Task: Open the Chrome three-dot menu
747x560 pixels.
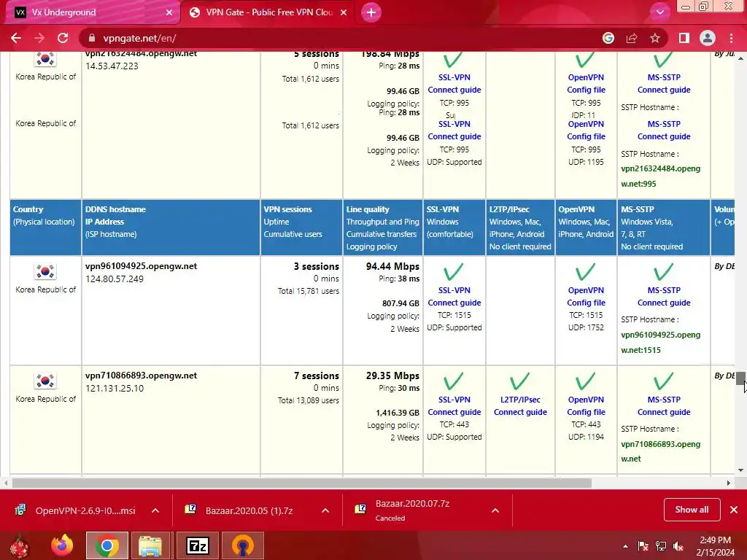Action: (731, 38)
